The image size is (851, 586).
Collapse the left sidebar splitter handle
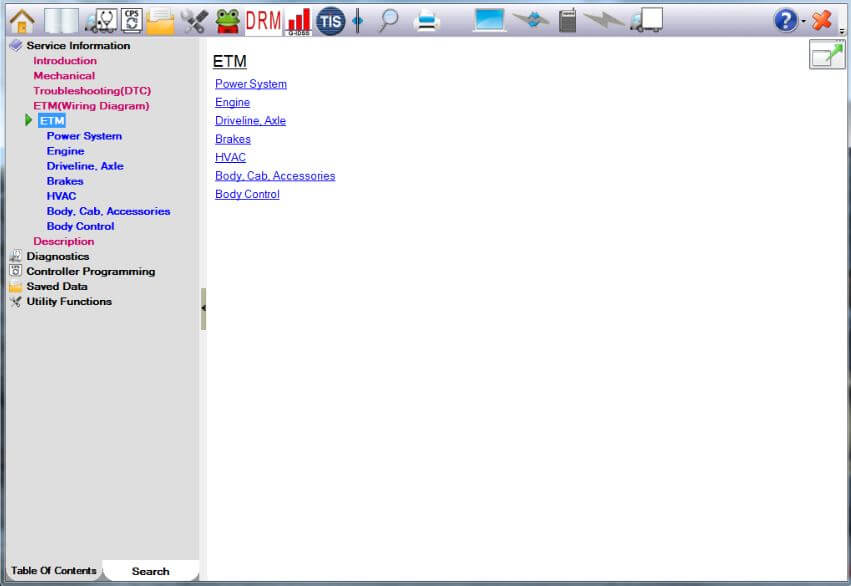(203, 309)
